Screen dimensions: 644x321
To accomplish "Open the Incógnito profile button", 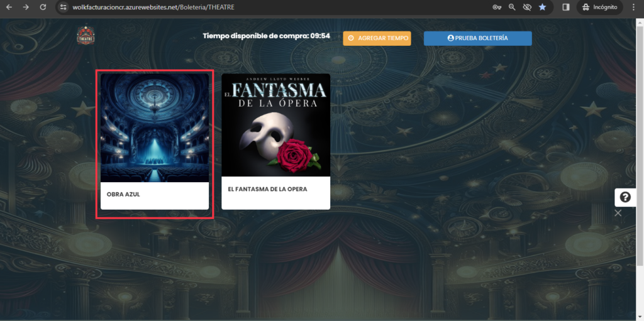I will 599,7.
